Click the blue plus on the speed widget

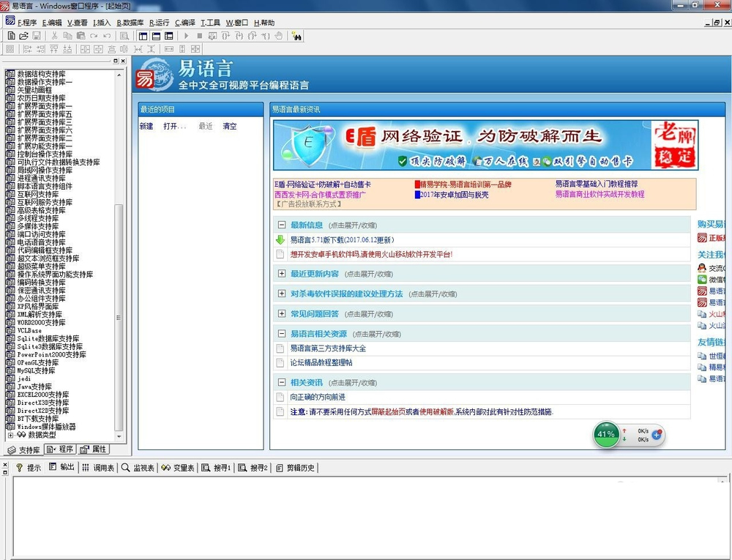point(657,435)
